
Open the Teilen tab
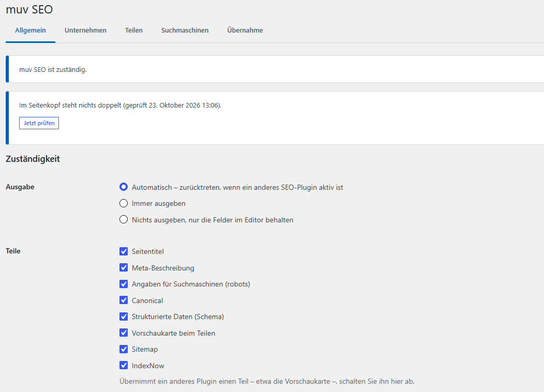[x=133, y=31]
